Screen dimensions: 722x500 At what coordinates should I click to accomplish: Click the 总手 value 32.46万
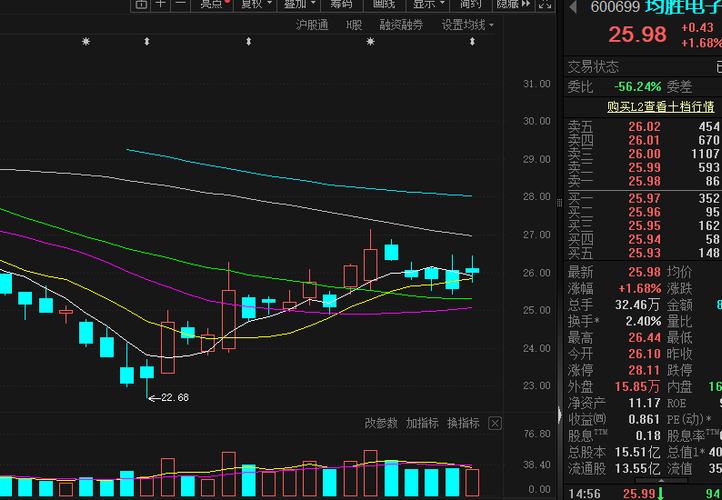637,305
